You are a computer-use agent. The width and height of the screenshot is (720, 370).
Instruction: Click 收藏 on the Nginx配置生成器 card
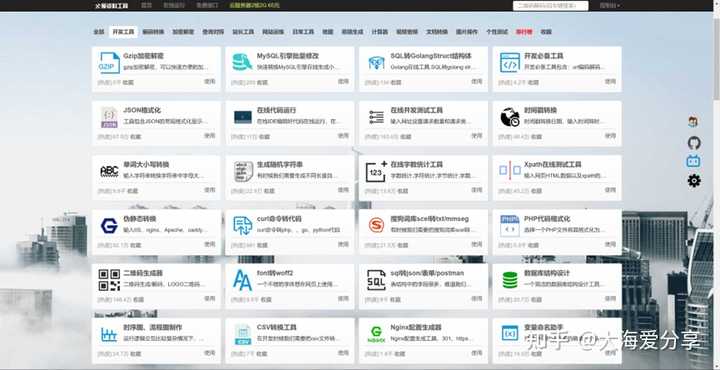(x=399, y=354)
